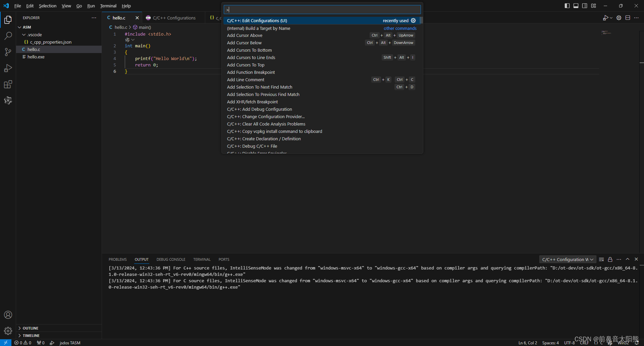The image size is (644, 346).
Task: Show errors and warnings count in status bar
Action: coord(23,343)
